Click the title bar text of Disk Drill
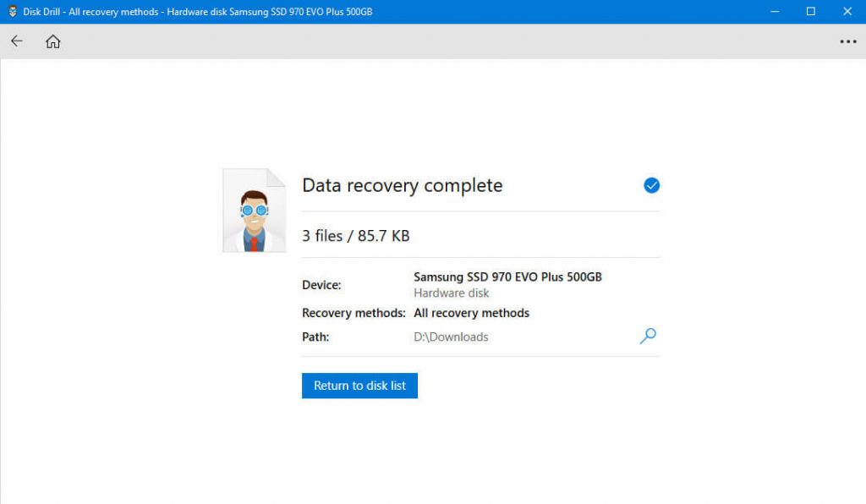 (x=195, y=11)
